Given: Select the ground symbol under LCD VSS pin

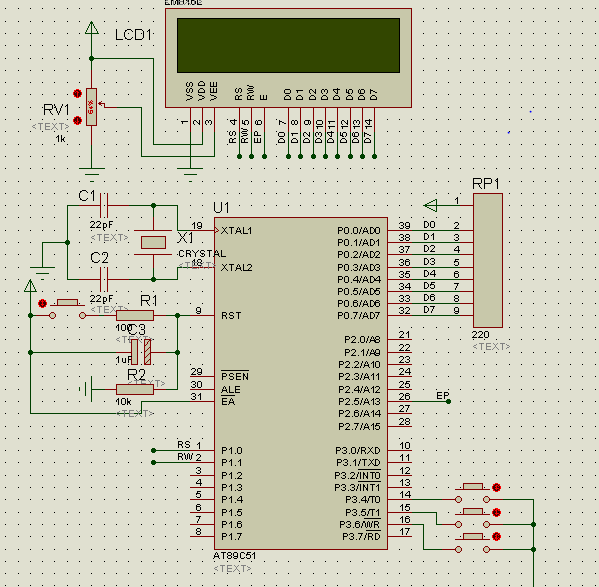Looking at the screenshot, I should 190,174.
